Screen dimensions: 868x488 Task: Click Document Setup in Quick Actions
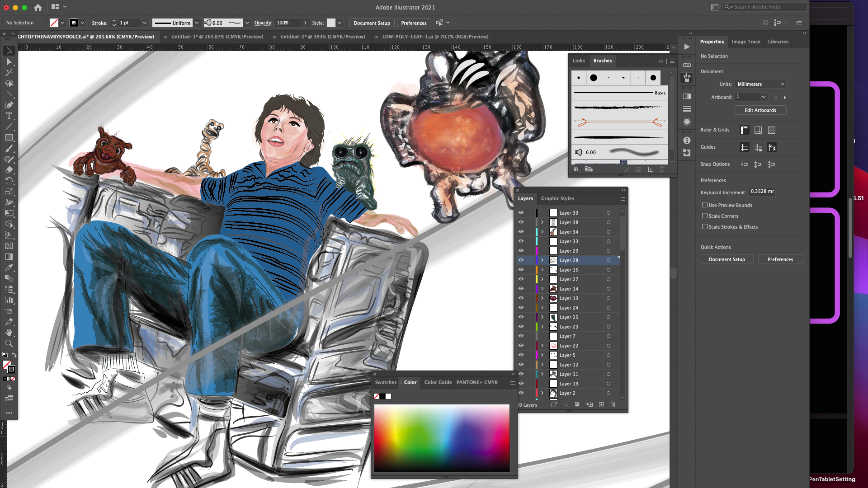coord(727,259)
